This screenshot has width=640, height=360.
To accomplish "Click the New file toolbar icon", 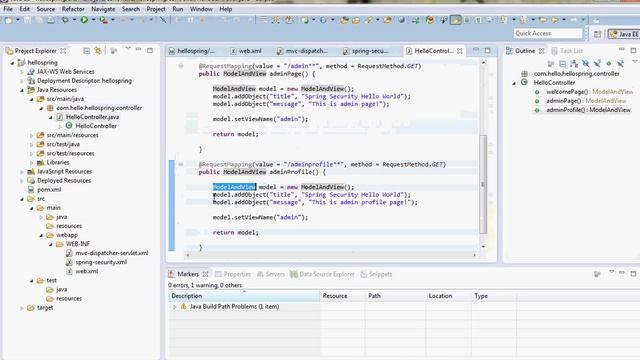I will (9, 20).
